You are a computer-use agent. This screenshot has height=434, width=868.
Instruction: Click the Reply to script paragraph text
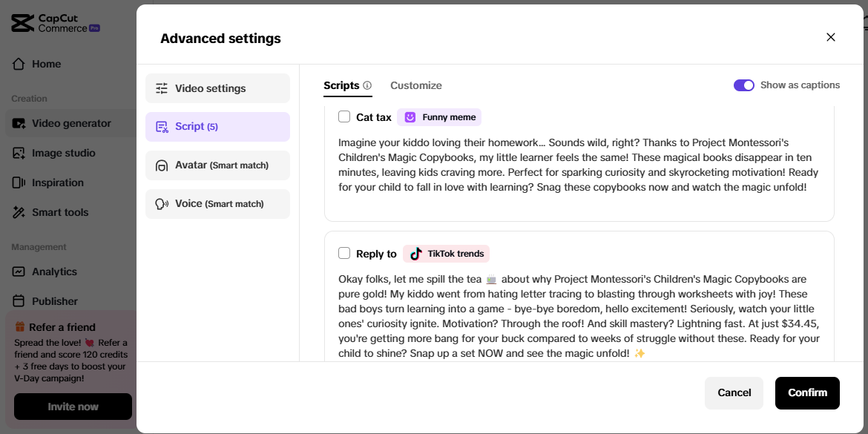pos(579,316)
